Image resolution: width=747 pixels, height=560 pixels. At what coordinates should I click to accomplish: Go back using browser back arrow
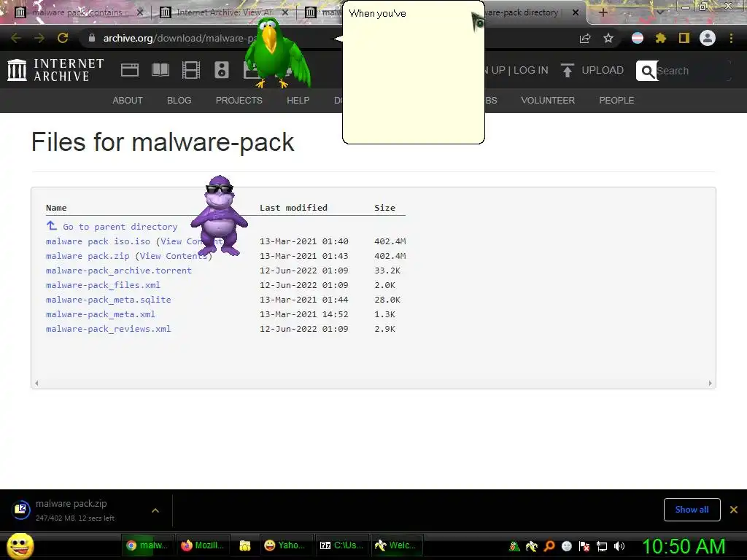(x=16, y=38)
